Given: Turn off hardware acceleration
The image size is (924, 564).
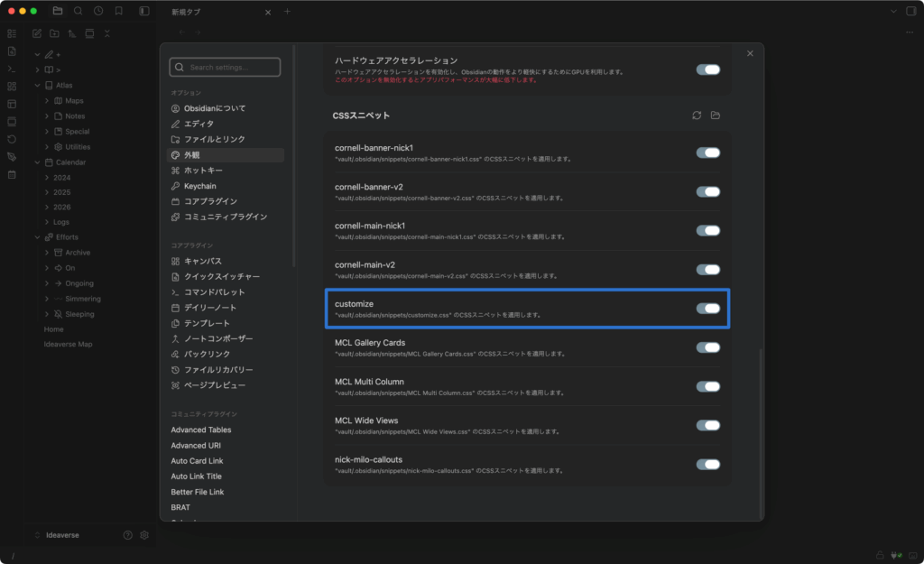Looking at the screenshot, I should (x=708, y=69).
